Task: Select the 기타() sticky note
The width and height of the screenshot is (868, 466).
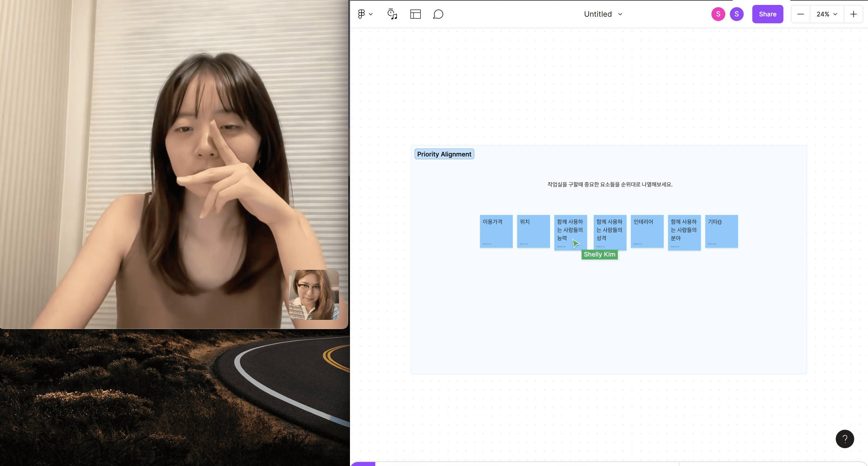Action: 721,232
